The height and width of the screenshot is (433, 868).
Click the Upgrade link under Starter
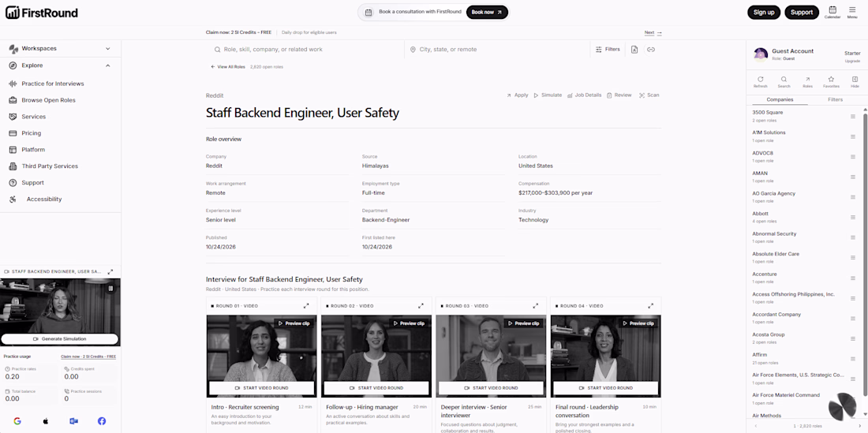pyautogui.click(x=852, y=61)
